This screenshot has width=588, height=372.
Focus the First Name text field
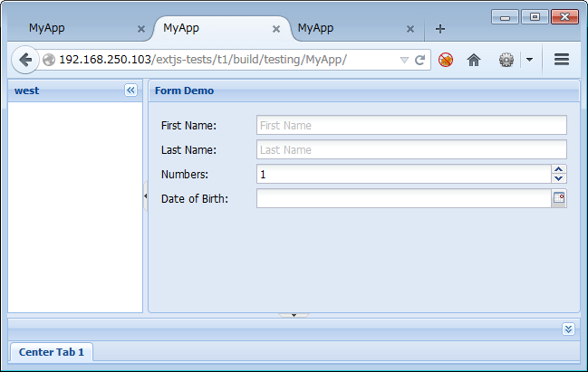(411, 125)
